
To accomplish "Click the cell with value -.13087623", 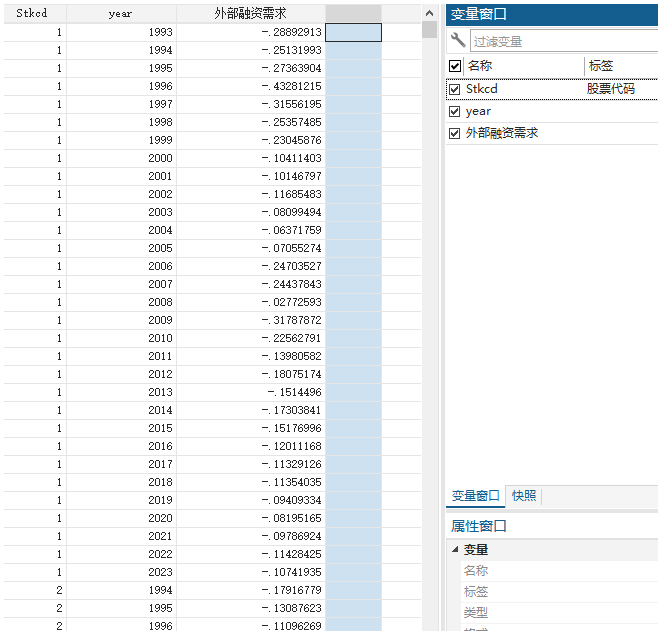I will tap(251, 608).
